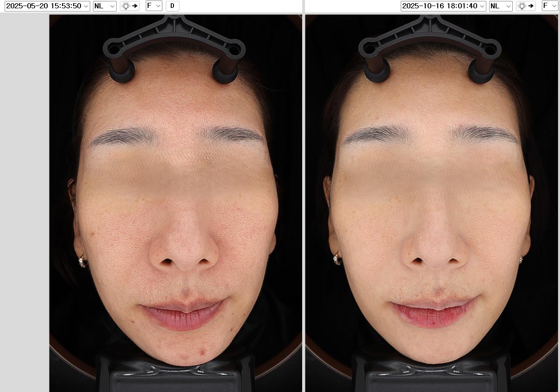559x392 pixels.
Task: Select the October 2025 face photo
Action: point(432,203)
